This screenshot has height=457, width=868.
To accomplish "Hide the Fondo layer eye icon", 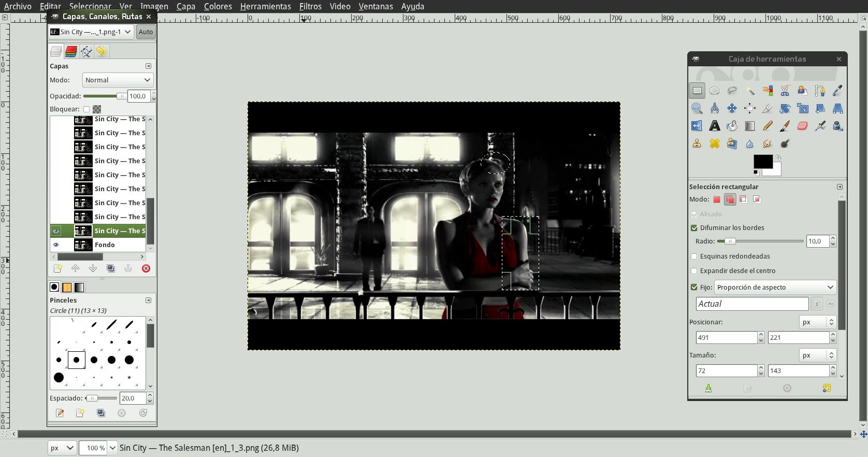I will coord(56,245).
